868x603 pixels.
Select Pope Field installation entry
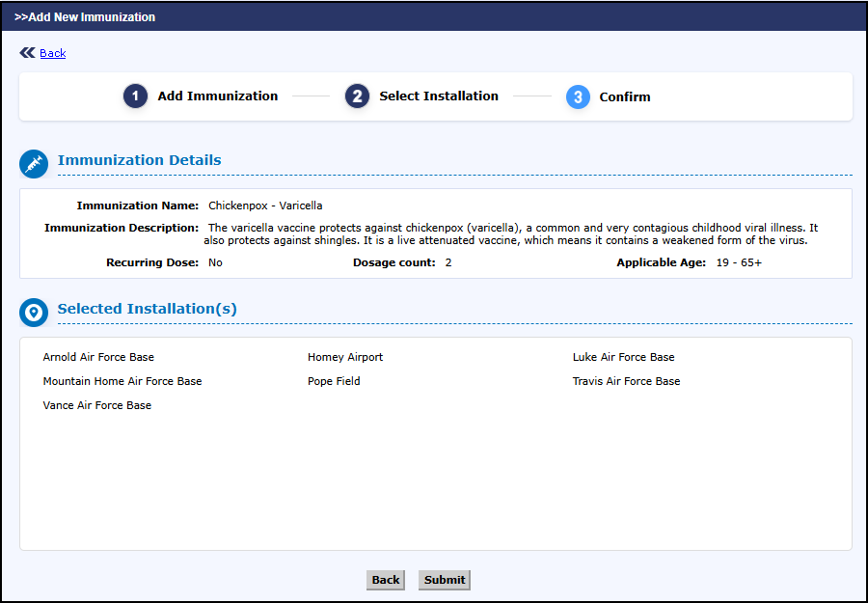tap(334, 381)
